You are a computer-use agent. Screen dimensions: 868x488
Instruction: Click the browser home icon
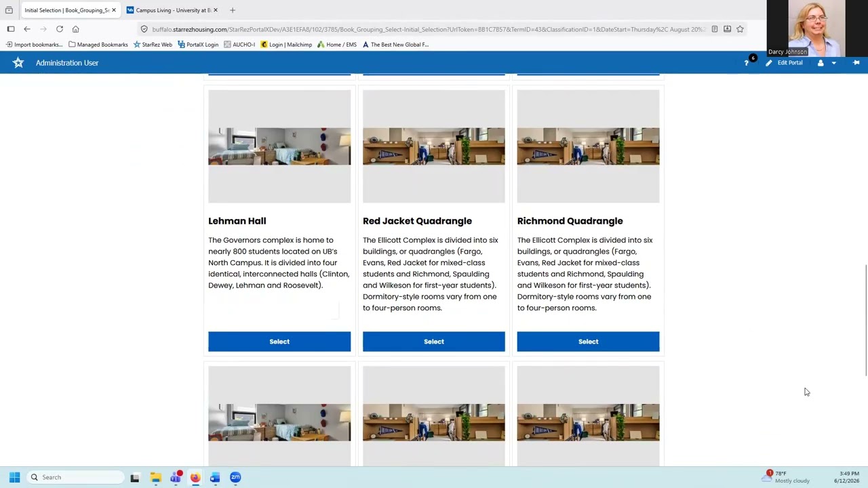pos(76,29)
